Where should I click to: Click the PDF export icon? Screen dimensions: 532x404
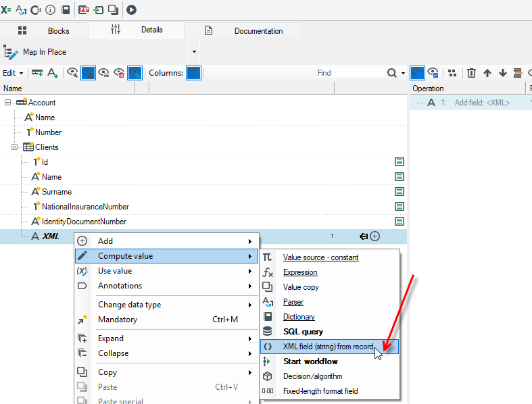[x=84, y=10]
